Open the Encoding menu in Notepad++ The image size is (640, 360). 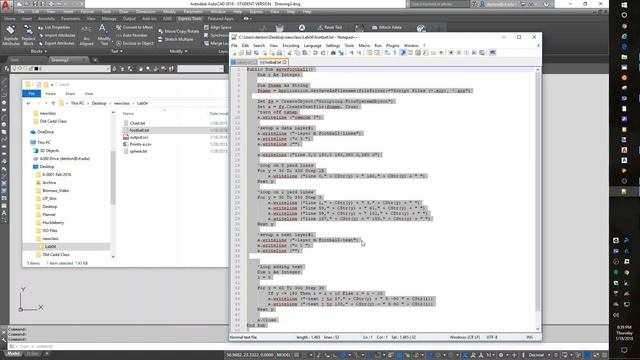pyautogui.click(x=291, y=45)
